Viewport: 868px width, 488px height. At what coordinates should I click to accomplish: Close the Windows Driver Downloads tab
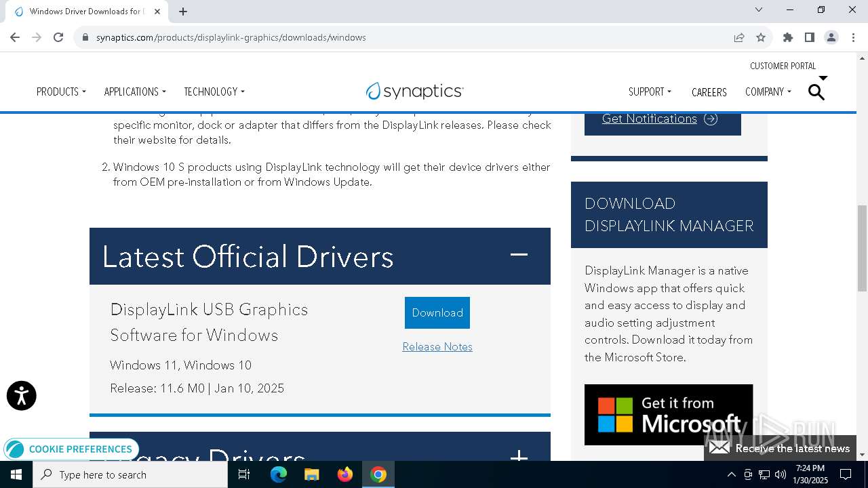(157, 11)
